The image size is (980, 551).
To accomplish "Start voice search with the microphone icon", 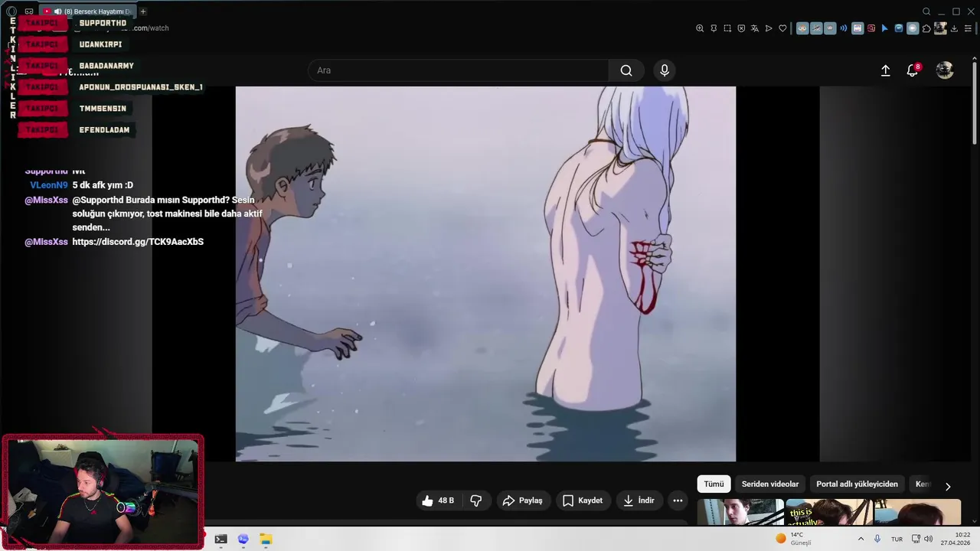I will (x=665, y=70).
